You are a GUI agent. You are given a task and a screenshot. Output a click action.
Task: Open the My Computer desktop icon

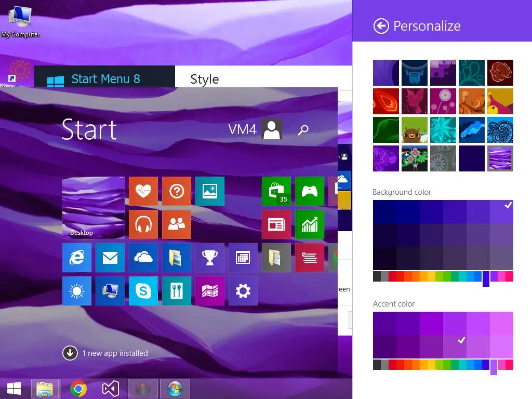click(x=20, y=21)
